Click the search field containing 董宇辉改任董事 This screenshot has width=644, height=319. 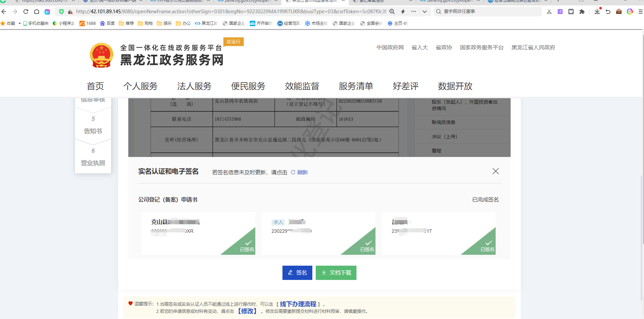pyautogui.click(x=487, y=12)
